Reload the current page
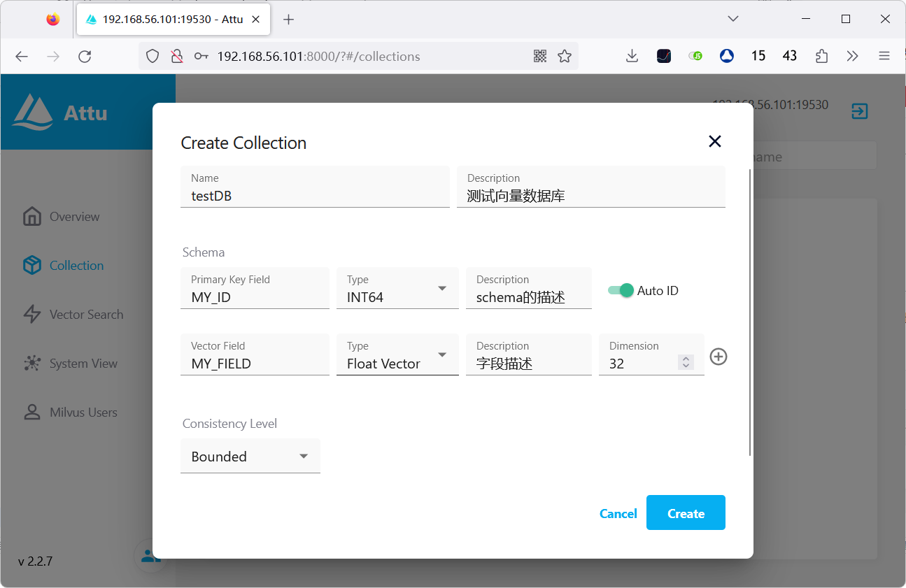Image resolution: width=906 pixels, height=588 pixels. (85, 57)
